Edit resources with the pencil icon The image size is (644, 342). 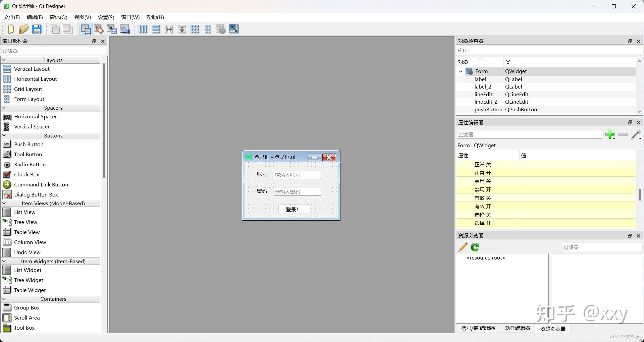pos(463,247)
